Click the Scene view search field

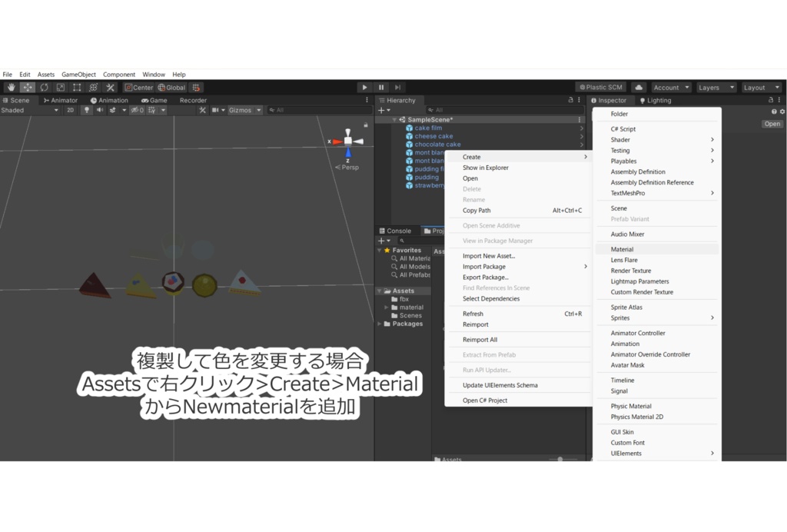tap(319, 110)
